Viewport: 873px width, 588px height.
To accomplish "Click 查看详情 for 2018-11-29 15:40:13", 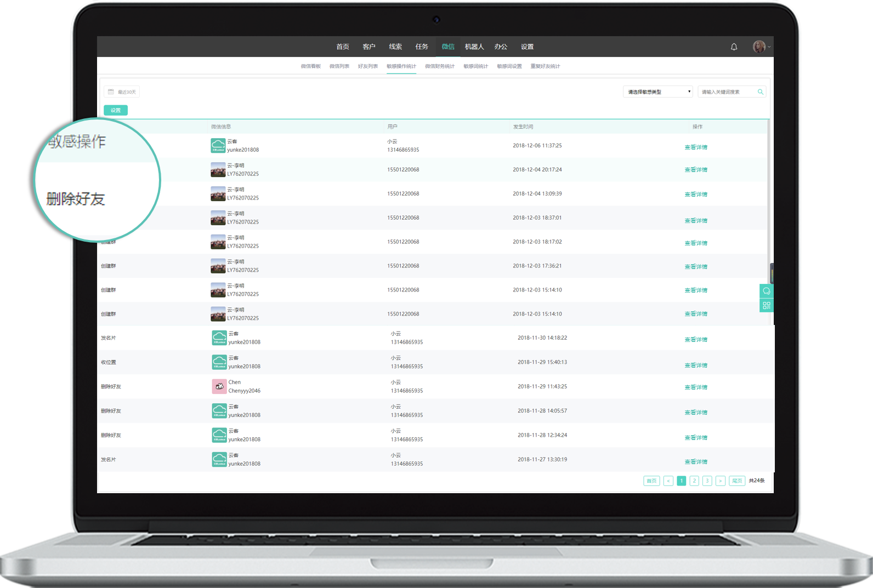I will [x=696, y=366].
